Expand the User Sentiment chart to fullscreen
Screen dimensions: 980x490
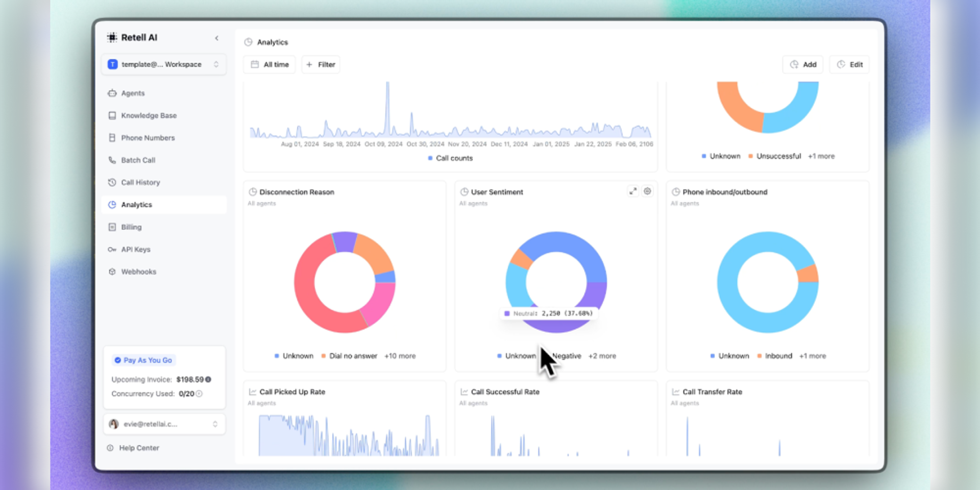click(633, 191)
